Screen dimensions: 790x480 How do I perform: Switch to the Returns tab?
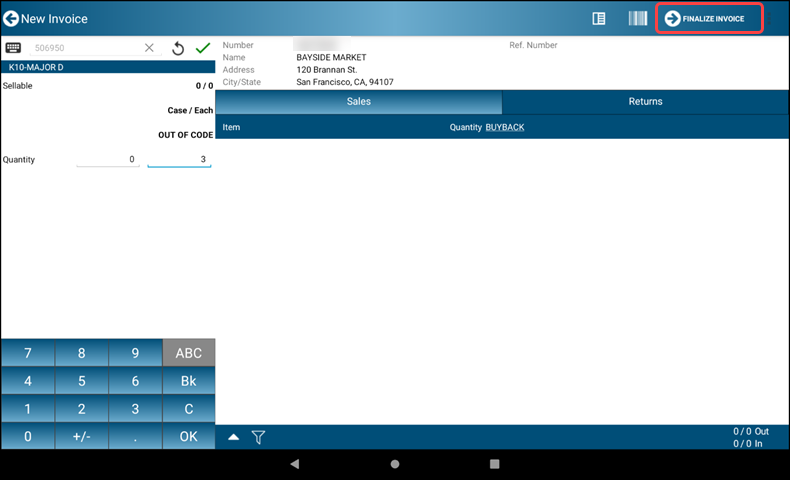coord(645,102)
